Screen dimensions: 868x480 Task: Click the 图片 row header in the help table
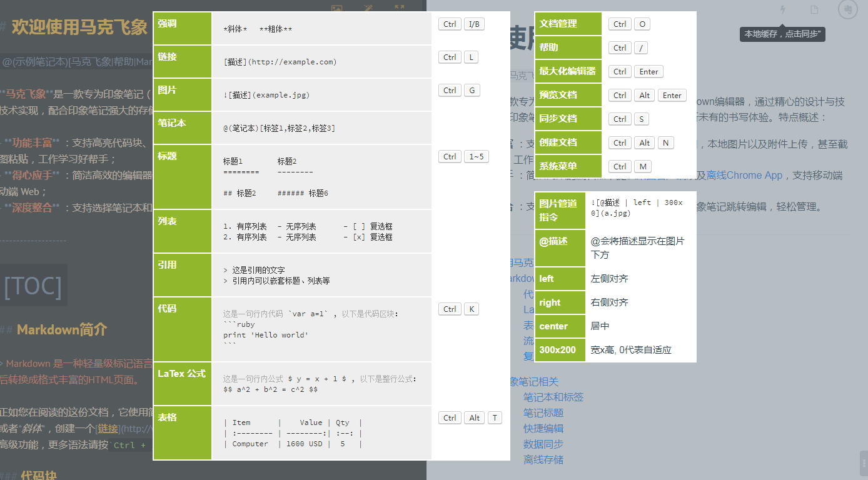tap(183, 94)
